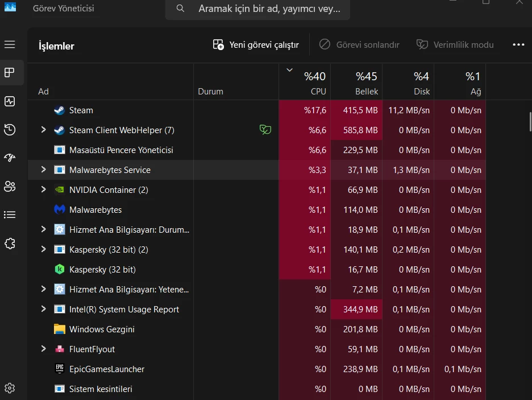Expand the Steam Client WebHelper process group
532x400 pixels.
[43, 130]
